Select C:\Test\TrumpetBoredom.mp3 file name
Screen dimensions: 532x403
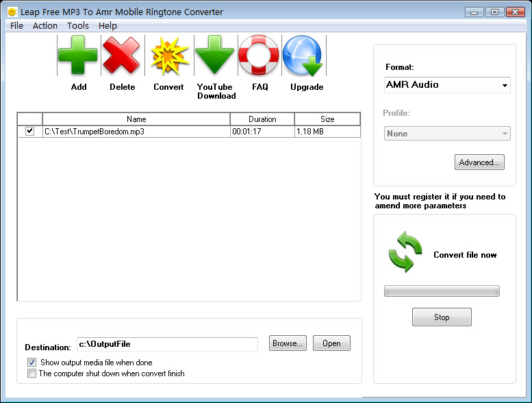[x=94, y=132]
